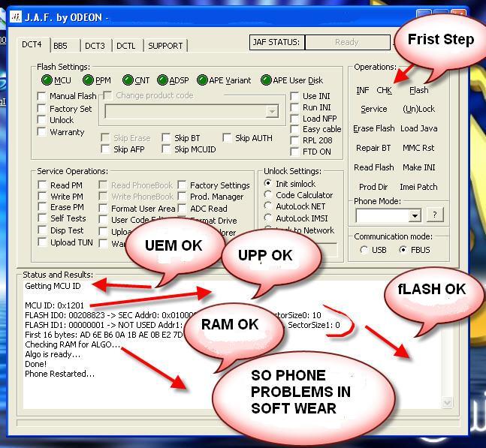
Task: Tick the Skip AUTH checkbox
Action: point(227,138)
